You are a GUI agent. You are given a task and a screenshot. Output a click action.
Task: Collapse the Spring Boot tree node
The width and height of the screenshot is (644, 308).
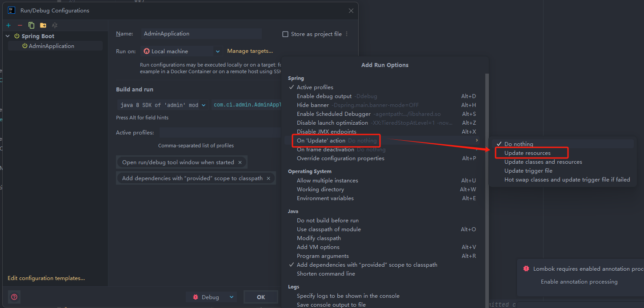pyautogui.click(x=8, y=36)
